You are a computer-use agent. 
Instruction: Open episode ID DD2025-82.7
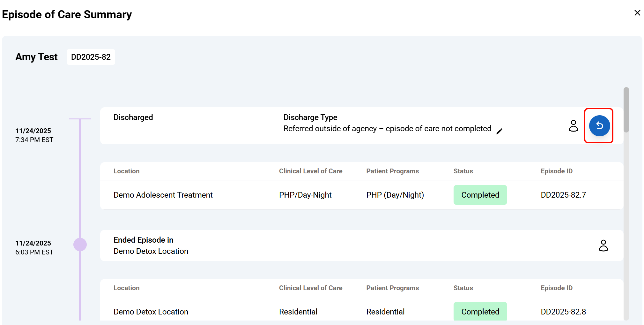click(563, 195)
